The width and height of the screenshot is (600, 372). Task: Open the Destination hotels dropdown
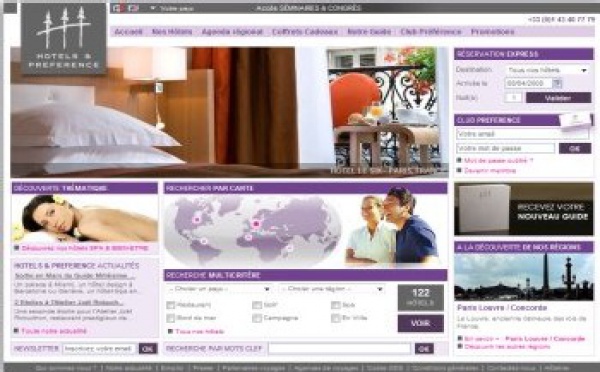coord(548,70)
